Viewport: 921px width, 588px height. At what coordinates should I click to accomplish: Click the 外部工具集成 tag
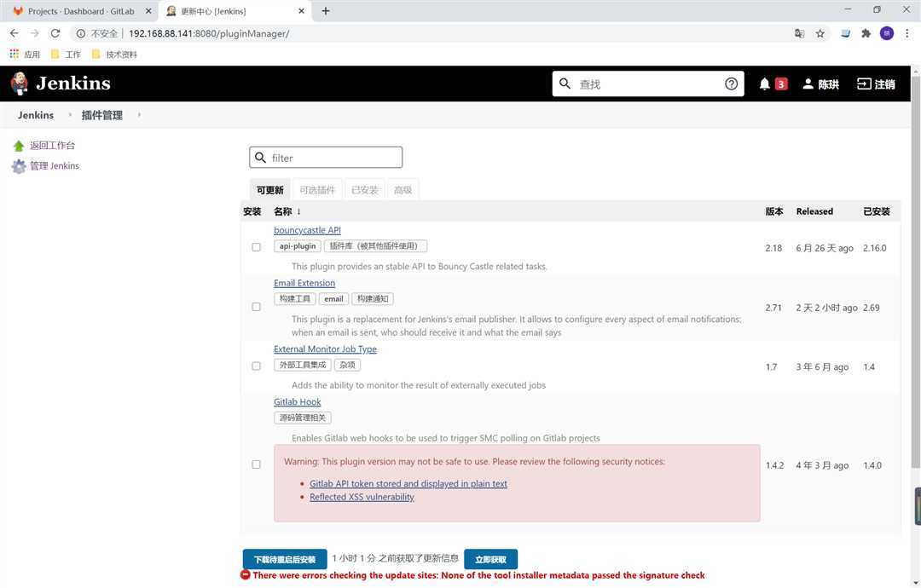point(303,365)
